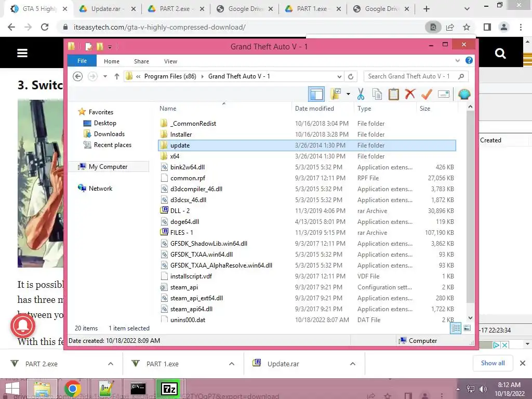Click the file list vertical scrollbar
This screenshot has height=399, width=532.
tap(470, 207)
